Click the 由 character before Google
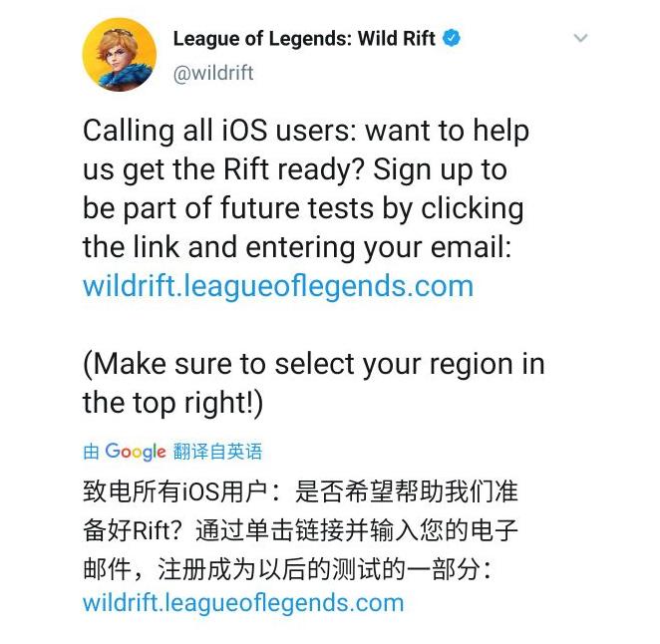This screenshot has width=660, height=644. pyautogui.click(x=91, y=452)
